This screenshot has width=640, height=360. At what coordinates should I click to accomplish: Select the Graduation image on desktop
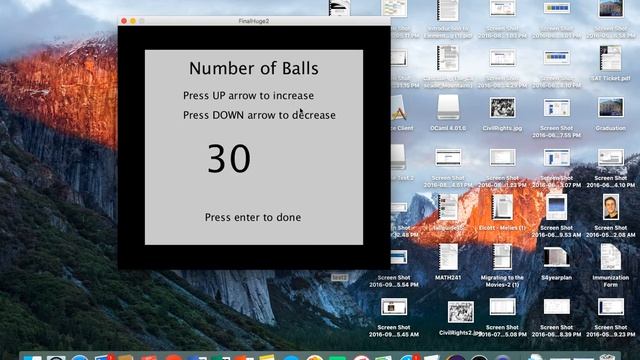click(611, 107)
